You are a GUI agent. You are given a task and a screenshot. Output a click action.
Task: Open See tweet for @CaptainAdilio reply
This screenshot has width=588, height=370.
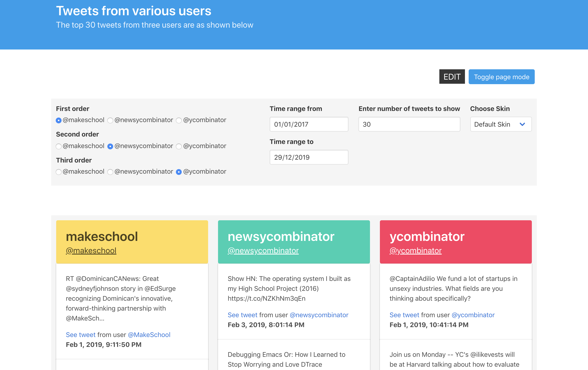tap(404, 315)
